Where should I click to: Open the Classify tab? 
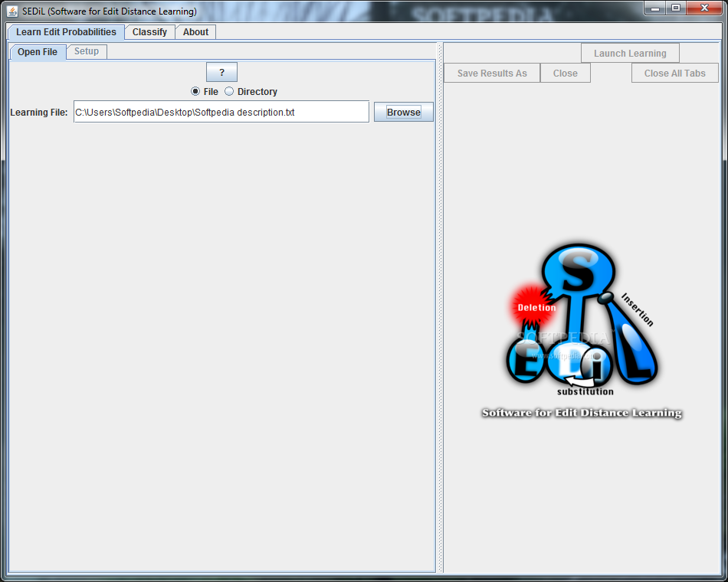coord(149,32)
